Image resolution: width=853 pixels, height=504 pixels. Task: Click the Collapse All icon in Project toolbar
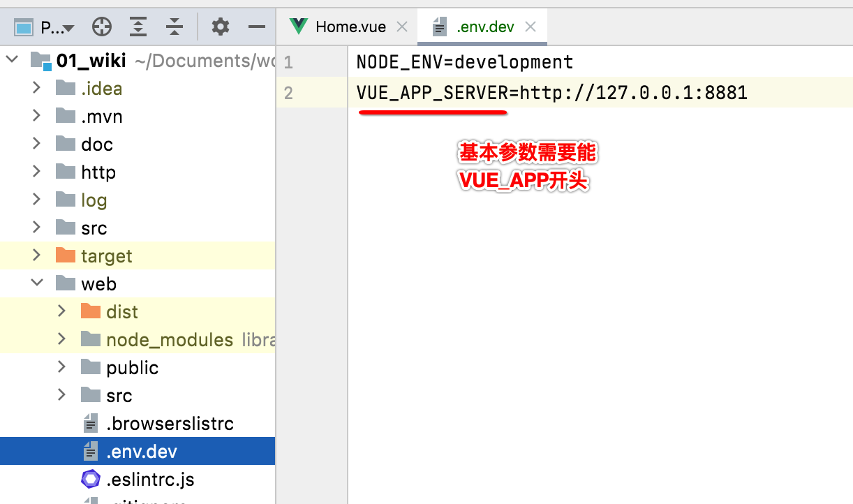(x=175, y=26)
